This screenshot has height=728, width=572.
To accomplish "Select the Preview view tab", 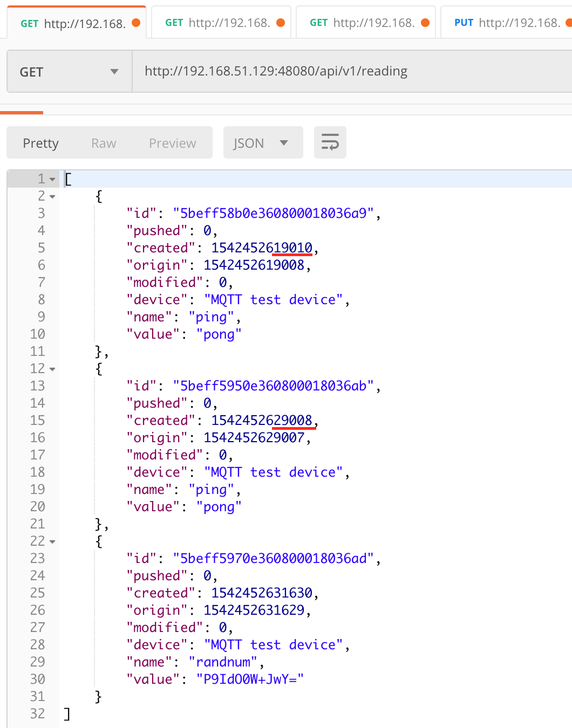I will (173, 143).
